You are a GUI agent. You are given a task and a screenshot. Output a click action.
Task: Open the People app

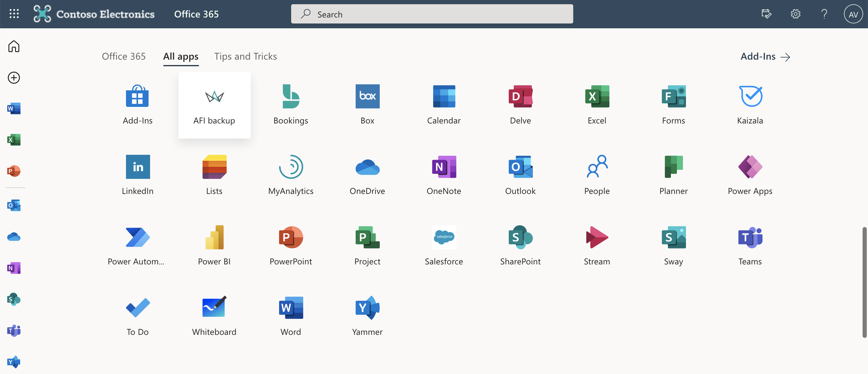coord(597,175)
